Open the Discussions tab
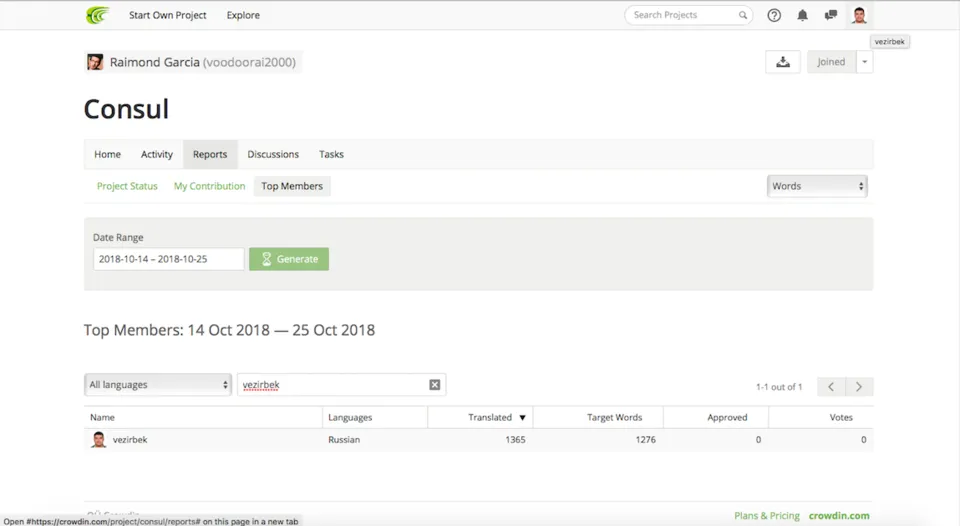 click(273, 154)
